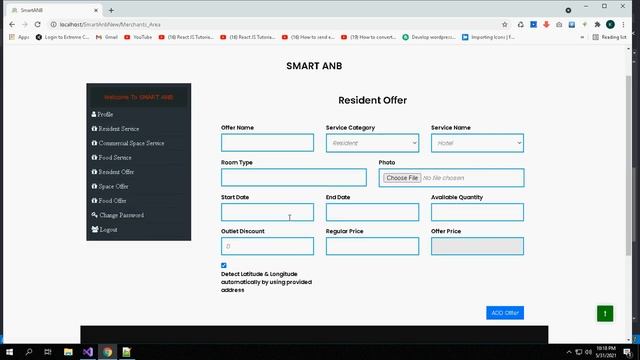The image size is (640, 360).
Task: Click the green scroll-to-top button
Action: (605, 313)
